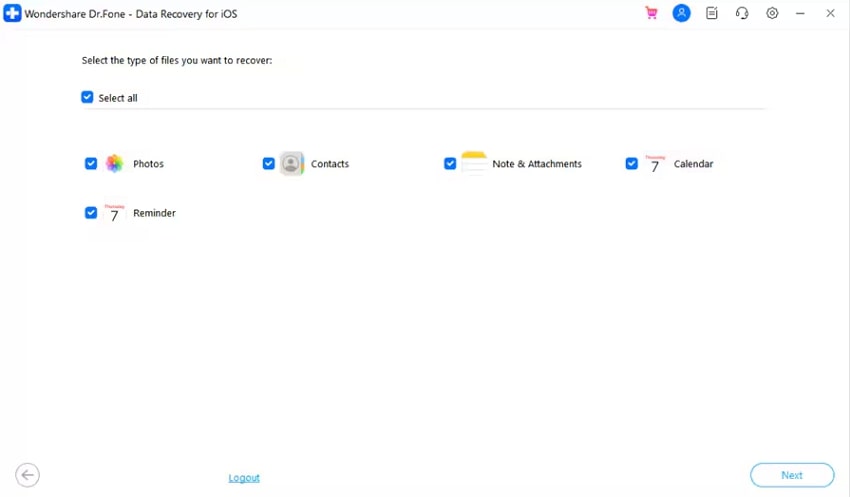Uncheck the Note & Attachments checkbox

click(450, 163)
